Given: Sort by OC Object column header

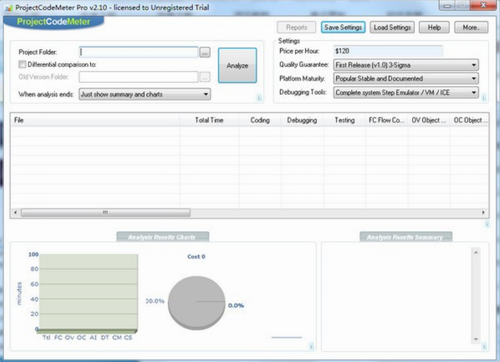Looking at the screenshot, I should pyautogui.click(x=469, y=120).
